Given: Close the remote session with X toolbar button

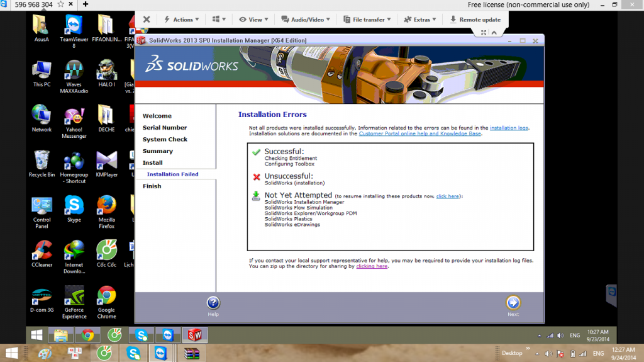Looking at the screenshot, I should tap(147, 20).
